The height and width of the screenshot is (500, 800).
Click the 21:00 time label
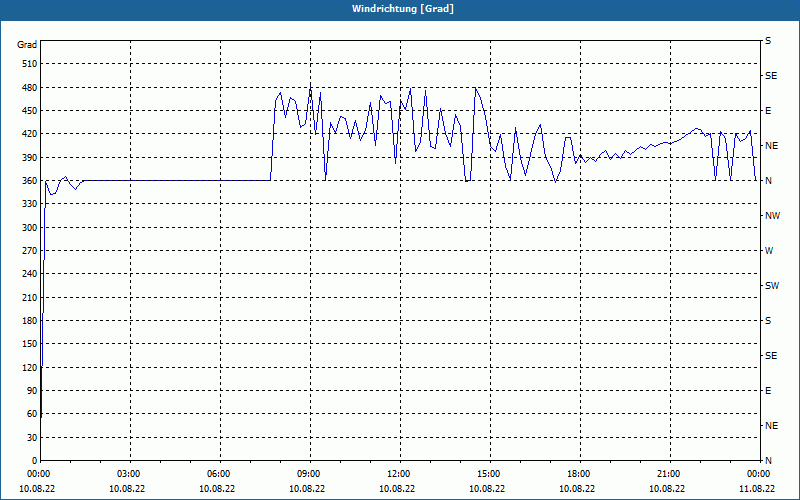click(x=670, y=474)
